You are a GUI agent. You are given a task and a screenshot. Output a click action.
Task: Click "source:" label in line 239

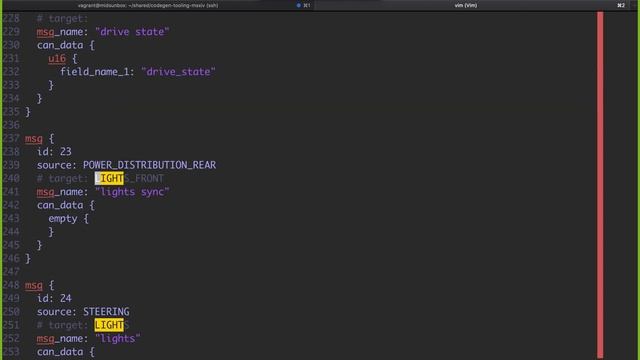57,165
